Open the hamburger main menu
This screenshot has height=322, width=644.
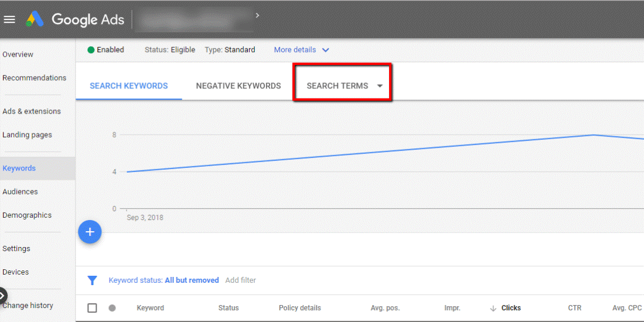point(9,19)
